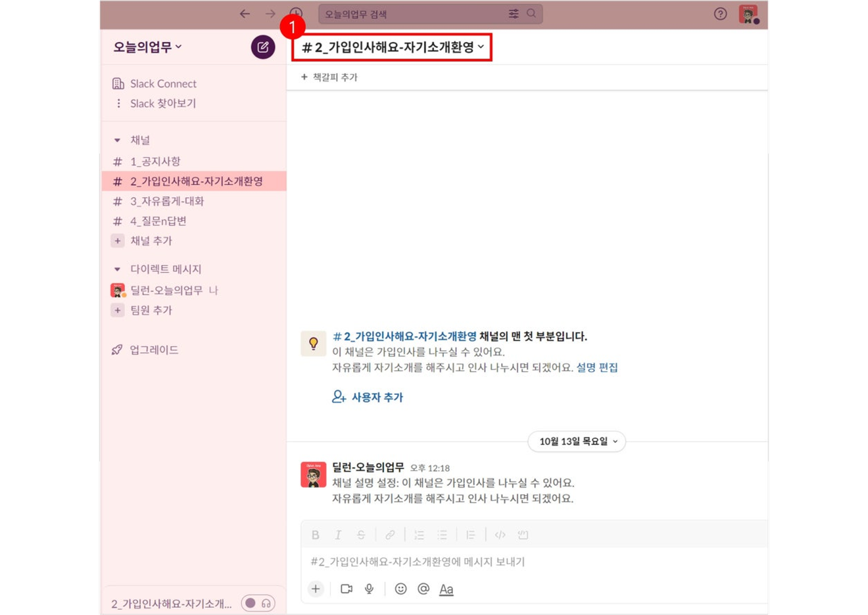The width and height of the screenshot is (868, 615).
Task: Click 책갈피 추가 to add bookmark
Action: tap(329, 77)
